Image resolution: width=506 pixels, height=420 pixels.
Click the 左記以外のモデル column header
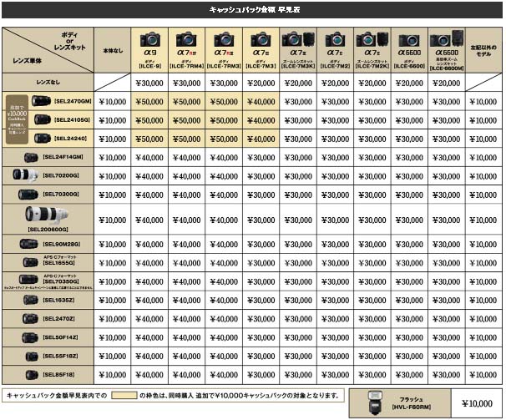pyautogui.click(x=483, y=50)
